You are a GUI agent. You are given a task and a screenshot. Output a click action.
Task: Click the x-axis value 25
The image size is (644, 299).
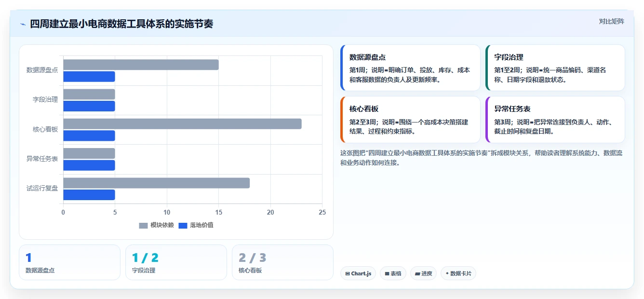(322, 212)
